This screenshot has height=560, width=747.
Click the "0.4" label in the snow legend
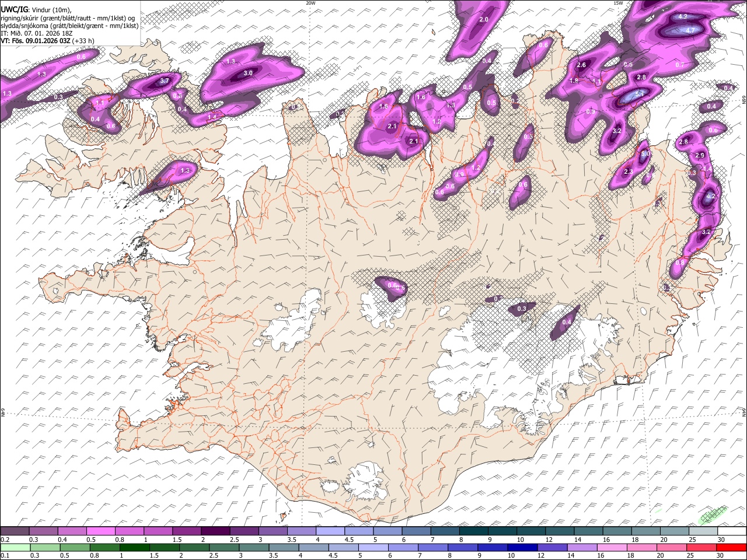pos(62,540)
